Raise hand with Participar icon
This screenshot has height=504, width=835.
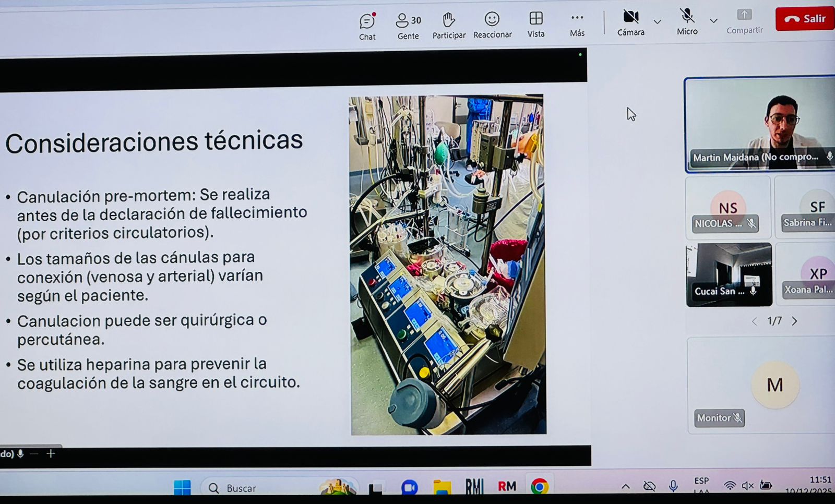[449, 26]
